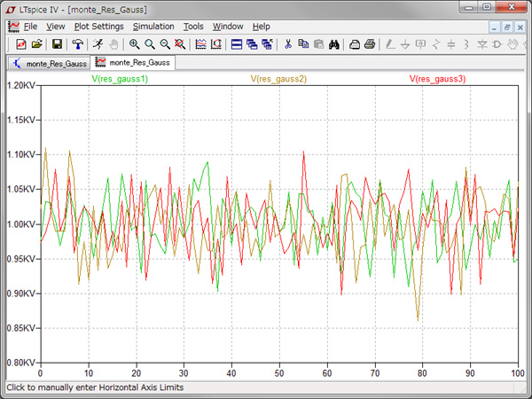
Task: Select the waveform monte_Res_Gauss tab
Action: (134, 64)
